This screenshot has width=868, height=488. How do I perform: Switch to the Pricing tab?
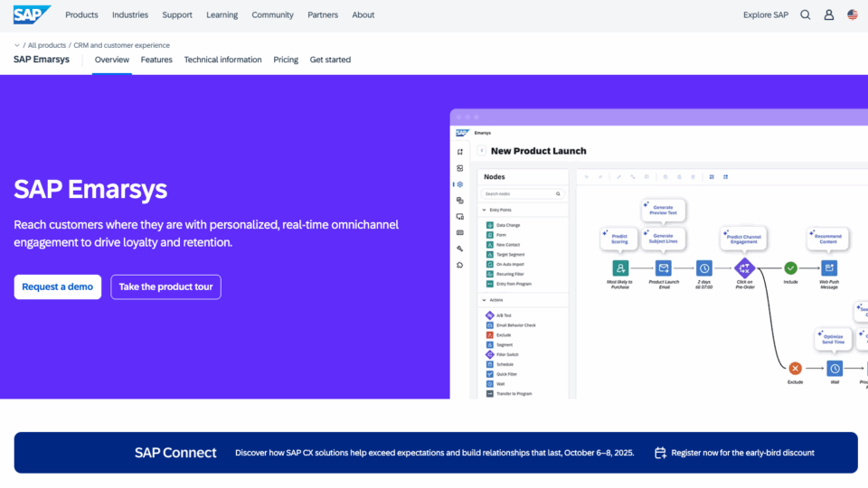point(286,60)
